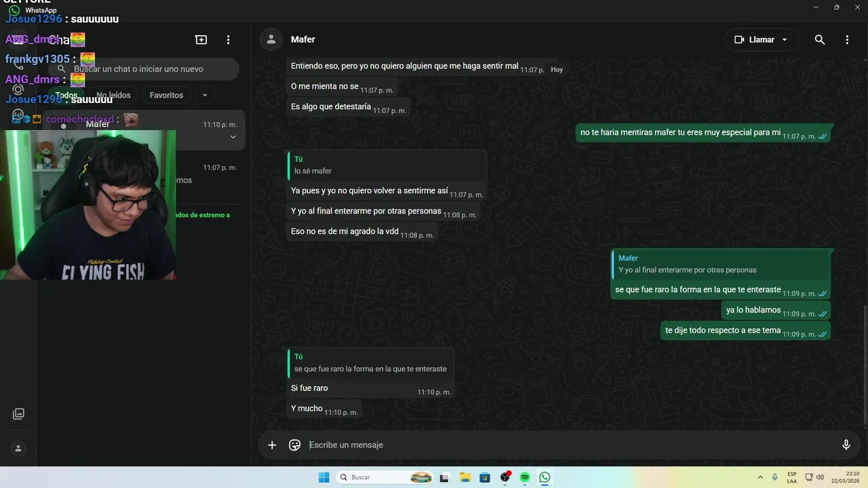
Task: Select the No leídos chat filter
Action: click(x=113, y=95)
